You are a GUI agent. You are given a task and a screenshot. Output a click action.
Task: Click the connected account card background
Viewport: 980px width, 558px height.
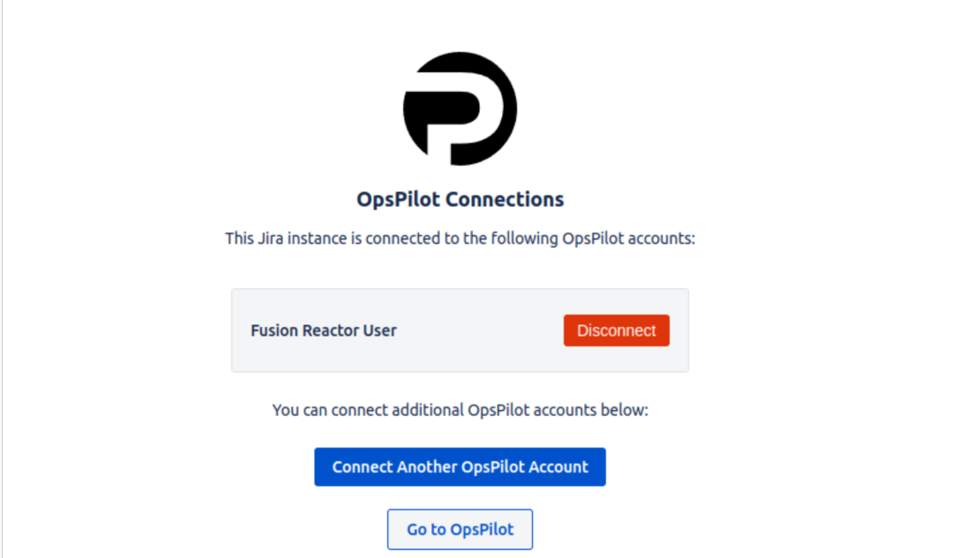[x=460, y=330]
